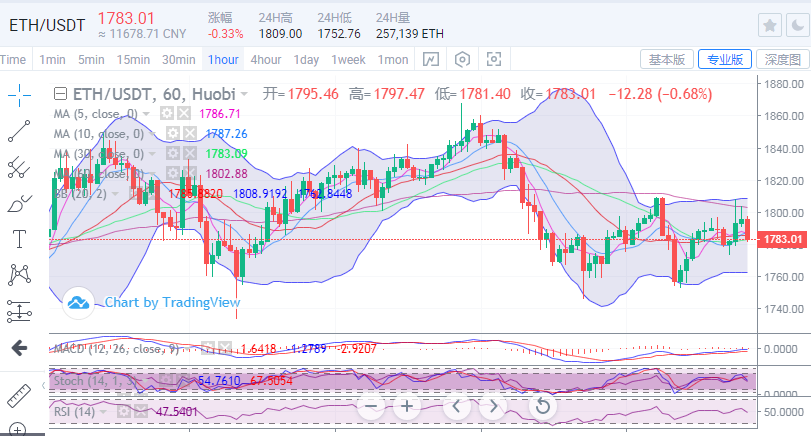Open chart settings hexagon icon
This screenshot has height=436, width=811.
pyautogui.click(x=462, y=59)
